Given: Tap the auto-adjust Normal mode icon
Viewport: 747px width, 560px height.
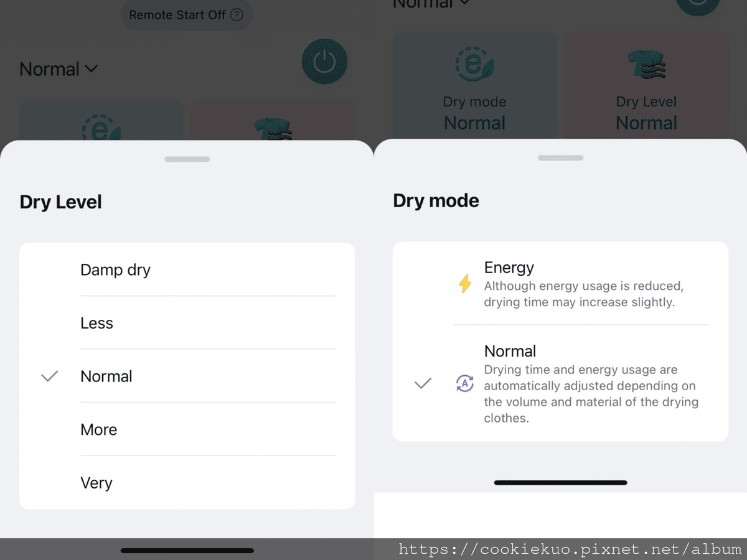Looking at the screenshot, I should (465, 384).
